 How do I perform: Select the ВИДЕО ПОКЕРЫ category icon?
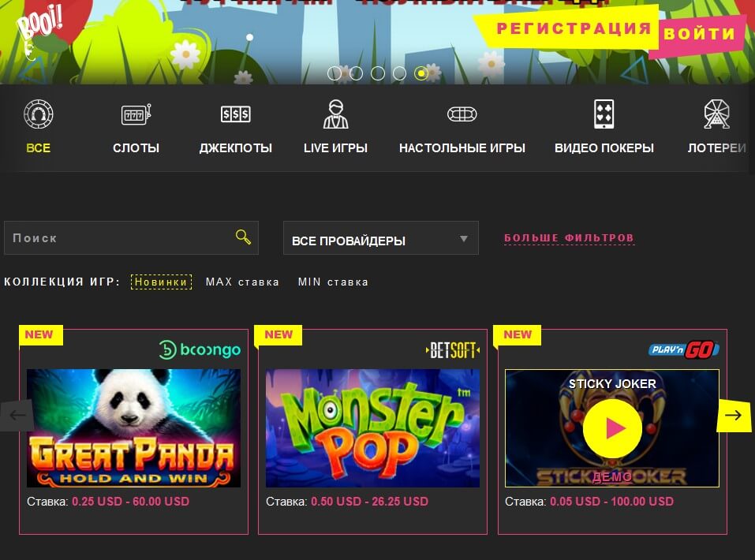[x=604, y=114]
